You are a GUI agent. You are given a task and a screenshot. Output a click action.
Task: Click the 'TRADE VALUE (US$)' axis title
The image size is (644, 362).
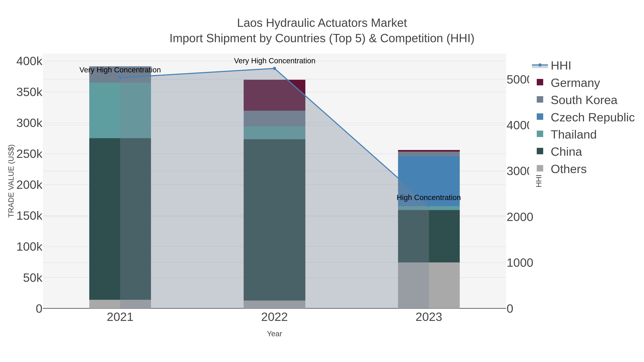coord(11,181)
